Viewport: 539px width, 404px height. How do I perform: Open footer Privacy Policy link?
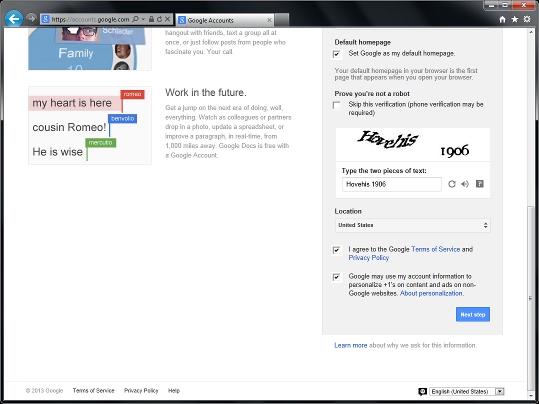141,391
